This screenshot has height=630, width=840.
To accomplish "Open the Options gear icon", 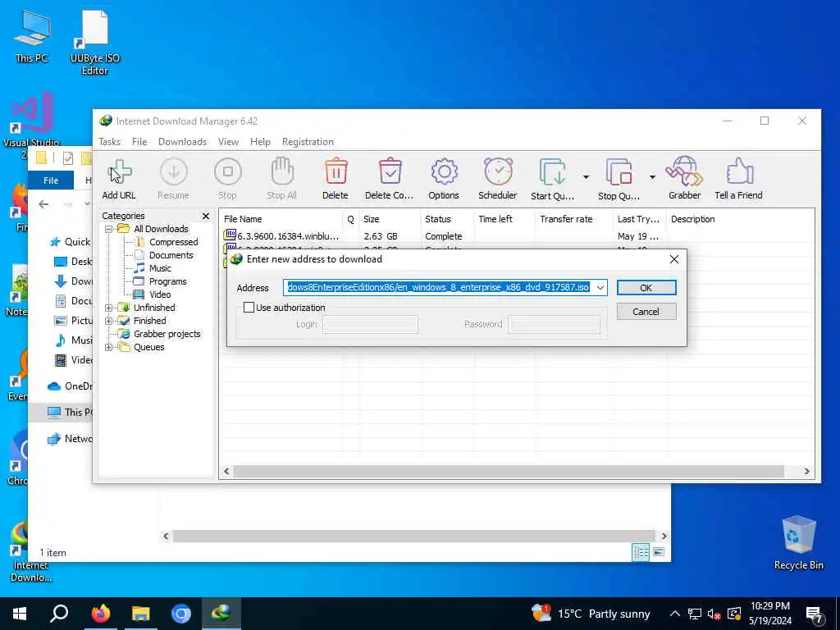I will point(444,172).
